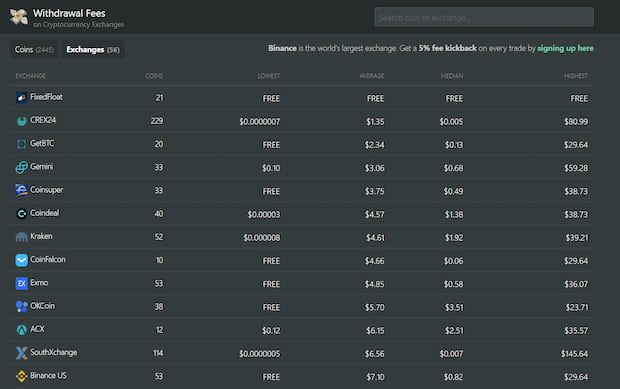Open the CREX24 exchange name
The height and width of the screenshot is (389, 620).
[43, 120]
